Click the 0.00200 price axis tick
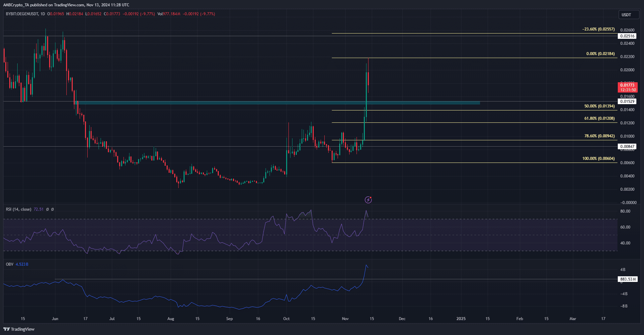The width and height of the screenshot is (644, 335). (627, 189)
